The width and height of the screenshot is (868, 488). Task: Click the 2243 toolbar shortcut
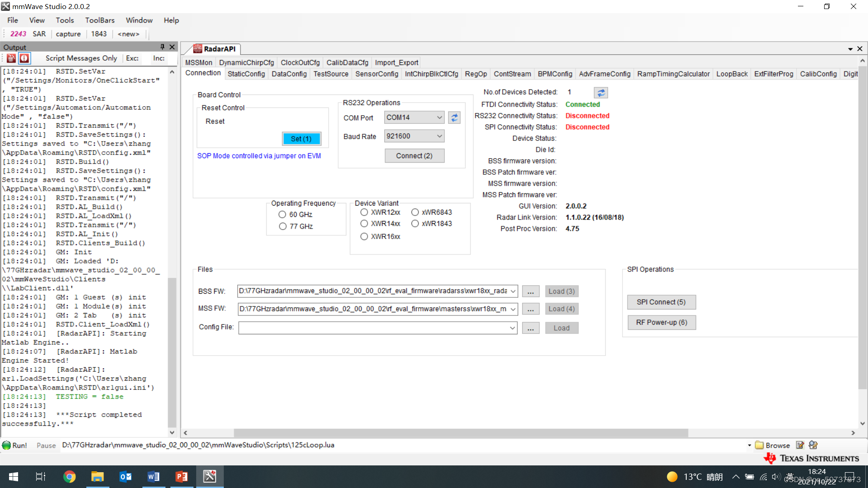18,34
